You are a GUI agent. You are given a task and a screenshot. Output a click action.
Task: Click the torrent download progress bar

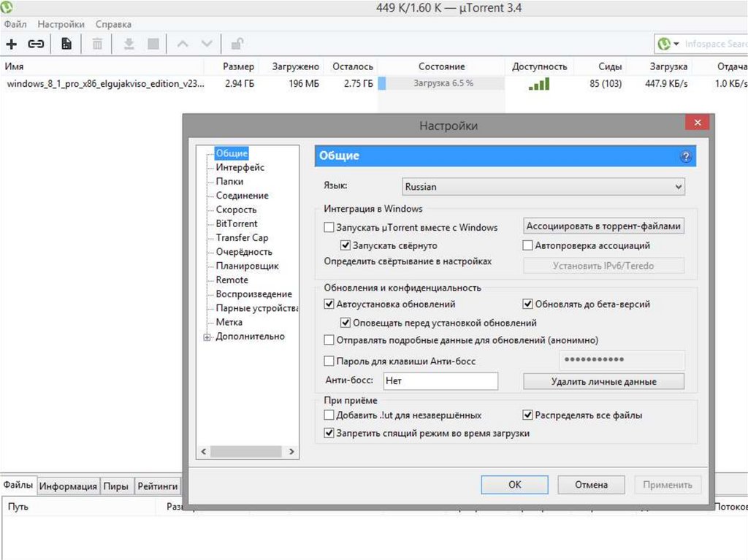tap(443, 83)
